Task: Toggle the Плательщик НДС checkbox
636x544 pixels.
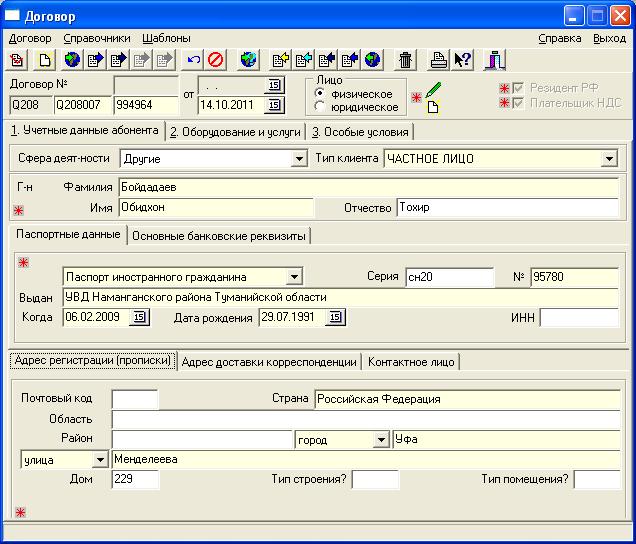Action: [x=518, y=103]
